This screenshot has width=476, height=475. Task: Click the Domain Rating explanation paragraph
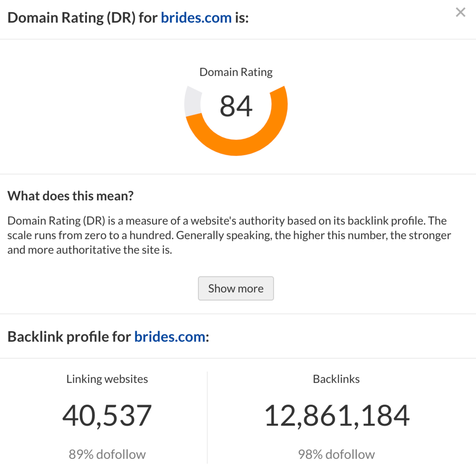229,235
